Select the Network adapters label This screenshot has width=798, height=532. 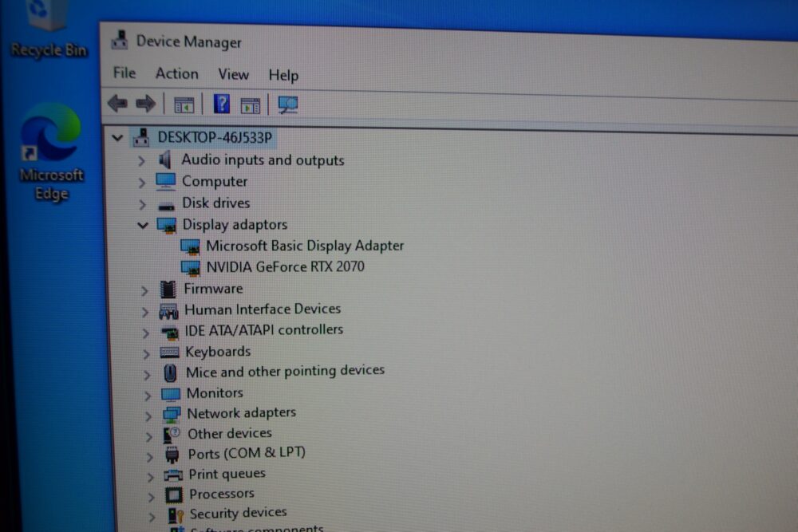pyautogui.click(x=242, y=413)
